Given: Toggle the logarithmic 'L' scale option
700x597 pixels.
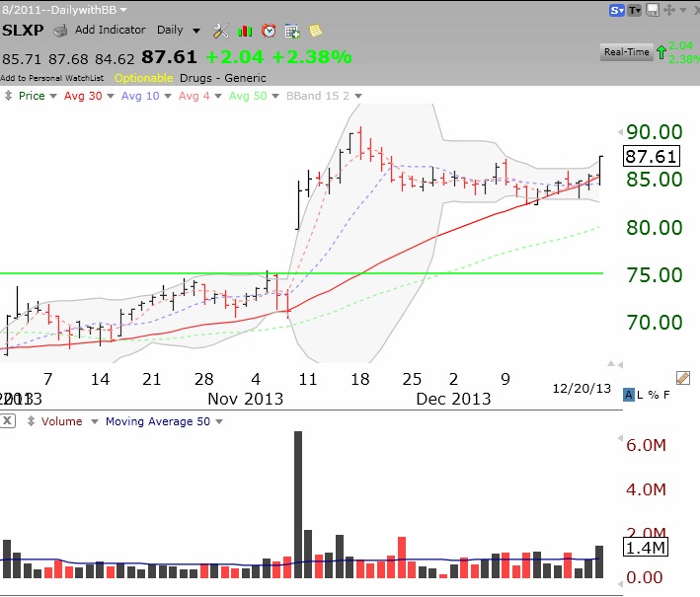Looking at the screenshot, I should click(x=642, y=396).
